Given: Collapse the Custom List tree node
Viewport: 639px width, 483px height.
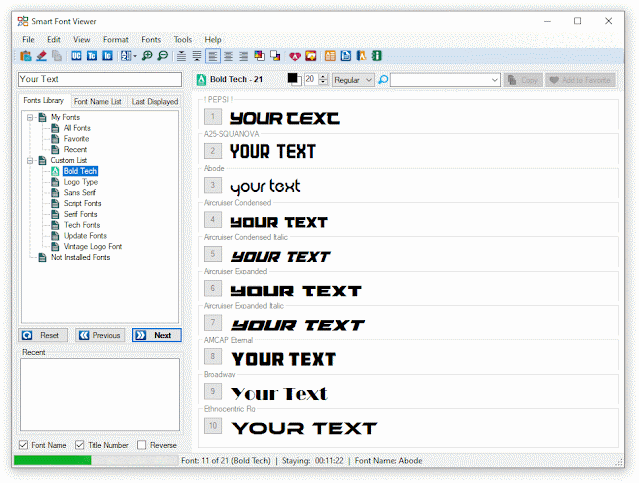Looking at the screenshot, I should (30, 161).
